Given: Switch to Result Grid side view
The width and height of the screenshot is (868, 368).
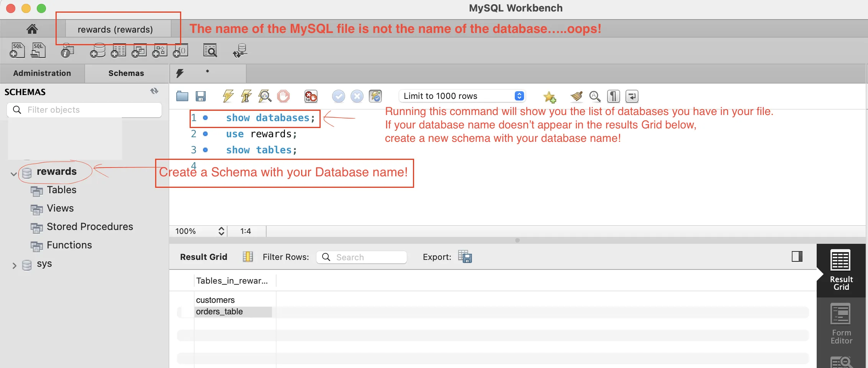Looking at the screenshot, I should (x=841, y=271).
